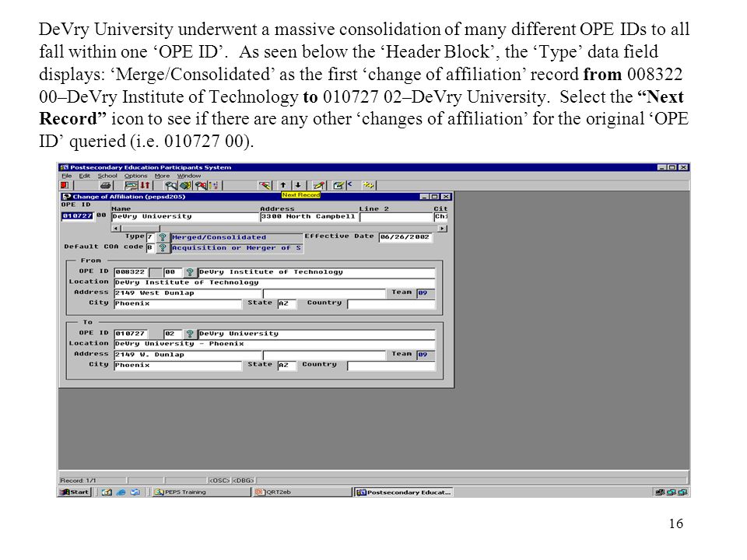Click the Enter Query toolbar icon
747x560 pixels.
(171, 185)
